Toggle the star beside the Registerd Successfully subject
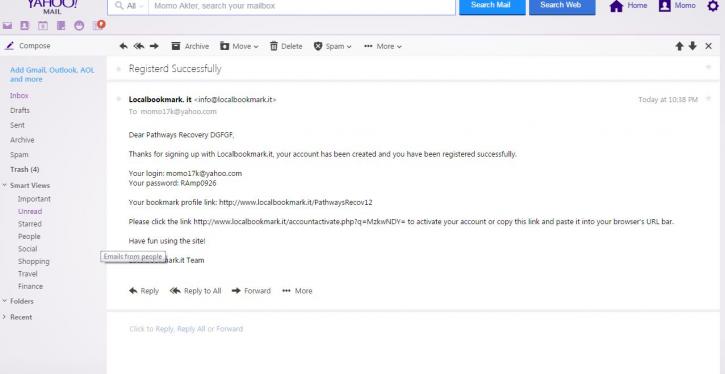The width and height of the screenshot is (725, 374). 119,69
